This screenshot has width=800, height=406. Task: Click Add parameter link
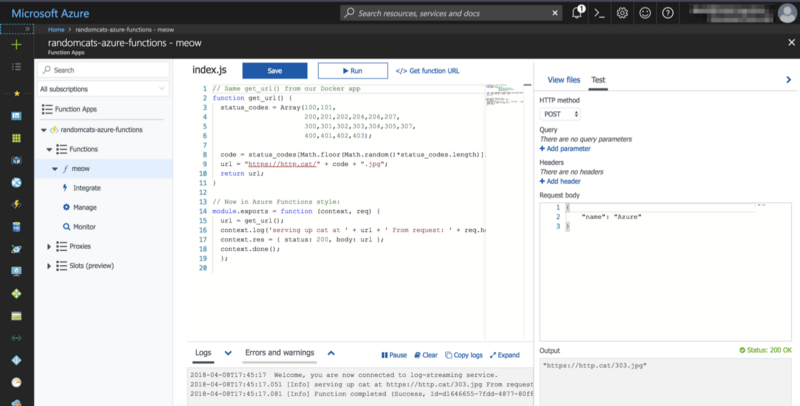pos(565,149)
